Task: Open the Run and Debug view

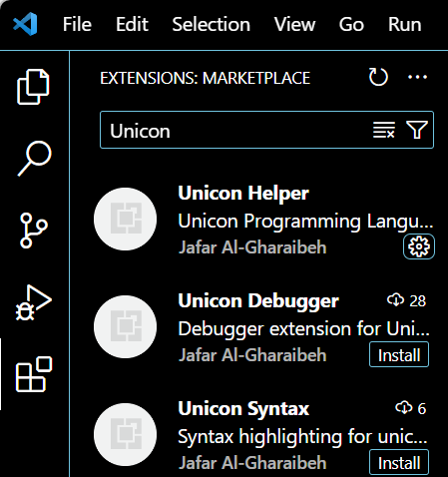Action: (x=33, y=302)
